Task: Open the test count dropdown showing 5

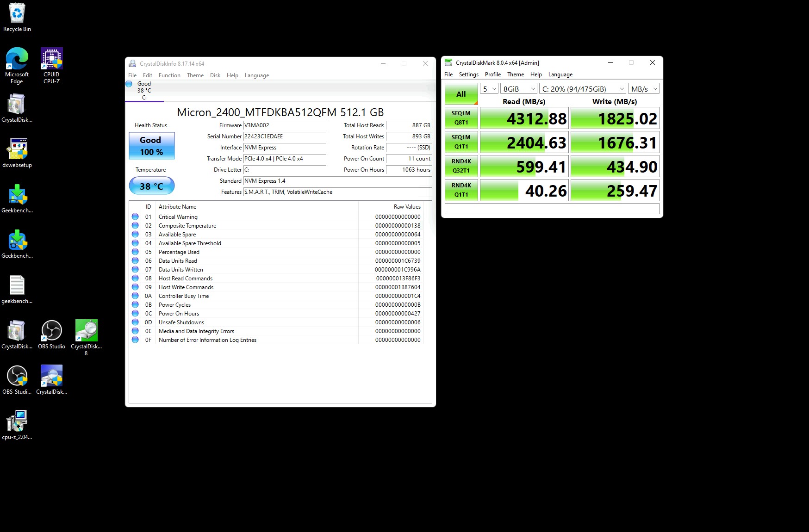Action: click(x=489, y=89)
